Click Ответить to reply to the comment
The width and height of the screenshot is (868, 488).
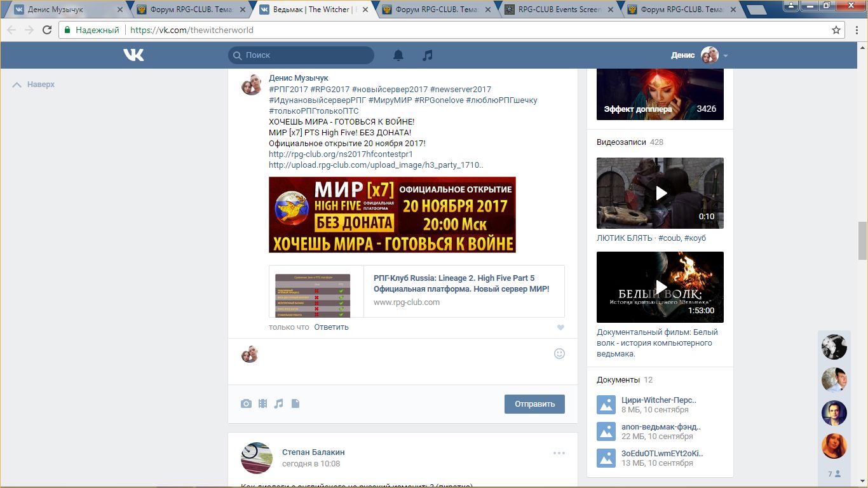click(331, 327)
